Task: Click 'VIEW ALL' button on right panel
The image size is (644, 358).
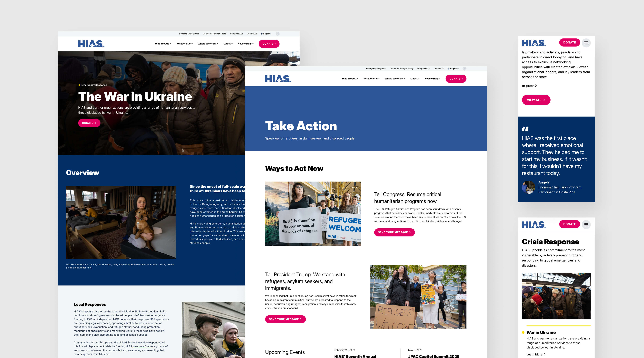Action: pos(536,100)
